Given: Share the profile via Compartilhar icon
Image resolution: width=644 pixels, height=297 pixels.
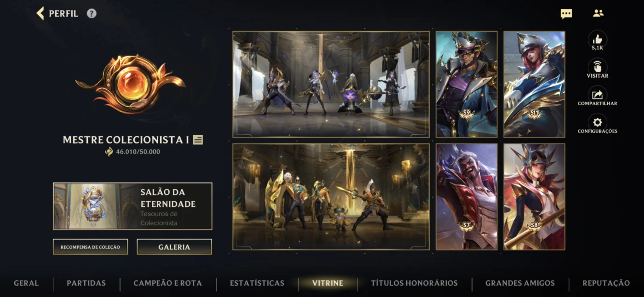Looking at the screenshot, I should point(598,95).
